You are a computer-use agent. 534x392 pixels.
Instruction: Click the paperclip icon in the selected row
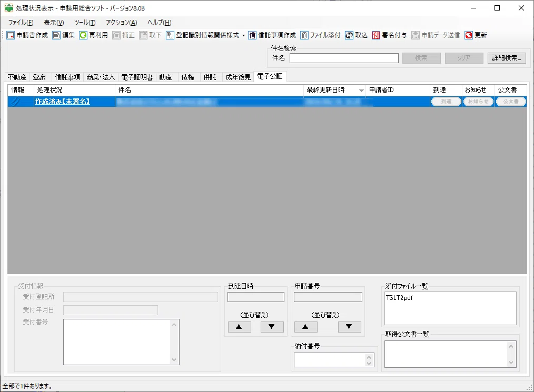click(16, 102)
